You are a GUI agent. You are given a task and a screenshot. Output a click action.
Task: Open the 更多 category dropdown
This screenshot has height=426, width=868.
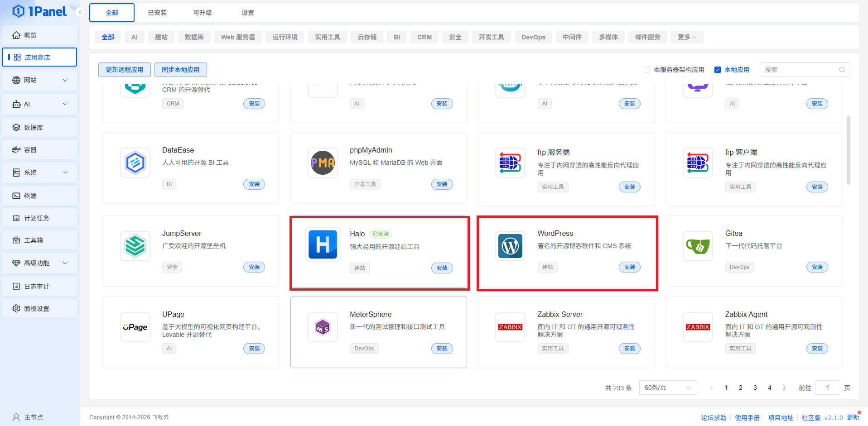tap(687, 37)
